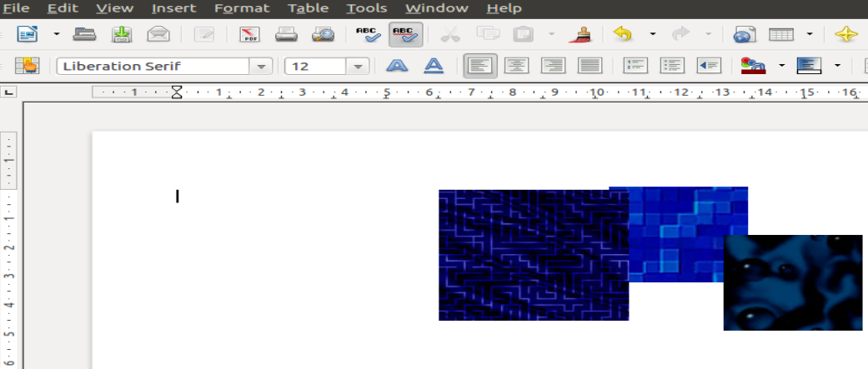Insert a Hyperlink using globe icon

pos(745,34)
